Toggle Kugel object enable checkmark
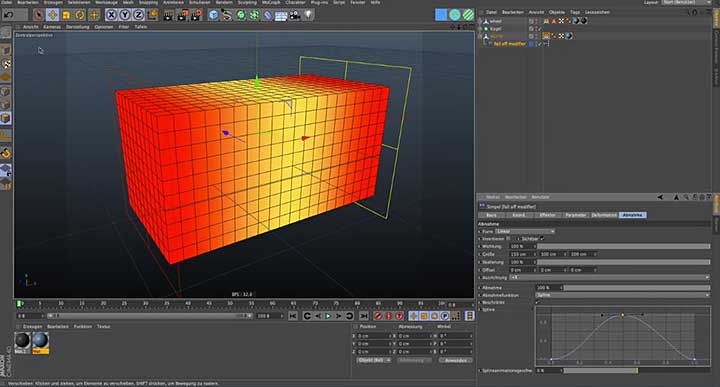 click(540, 28)
